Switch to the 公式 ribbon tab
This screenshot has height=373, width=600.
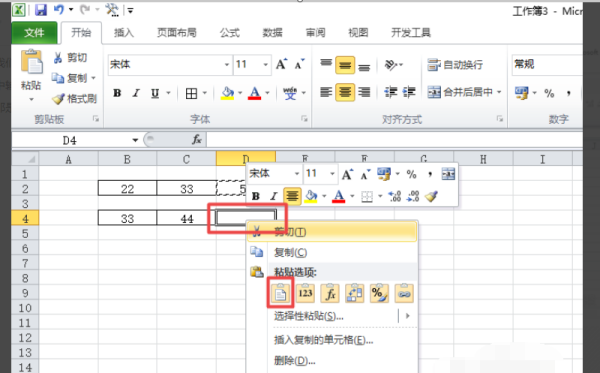(x=230, y=33)
